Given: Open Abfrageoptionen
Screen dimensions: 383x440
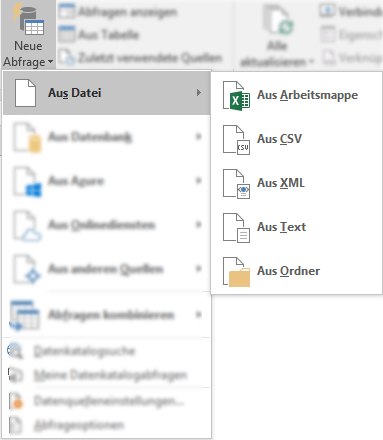Looking at the screenshot, I should tap(107, 425).
